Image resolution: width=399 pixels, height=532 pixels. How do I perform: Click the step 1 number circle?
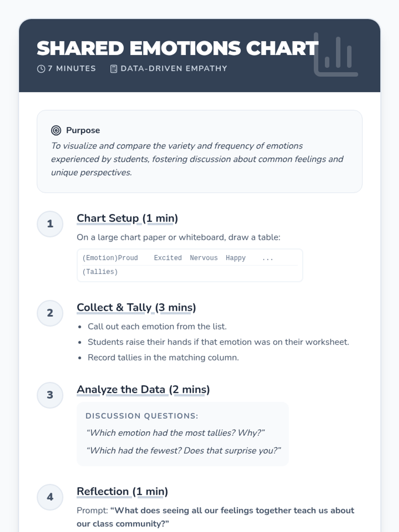(50, 224)
